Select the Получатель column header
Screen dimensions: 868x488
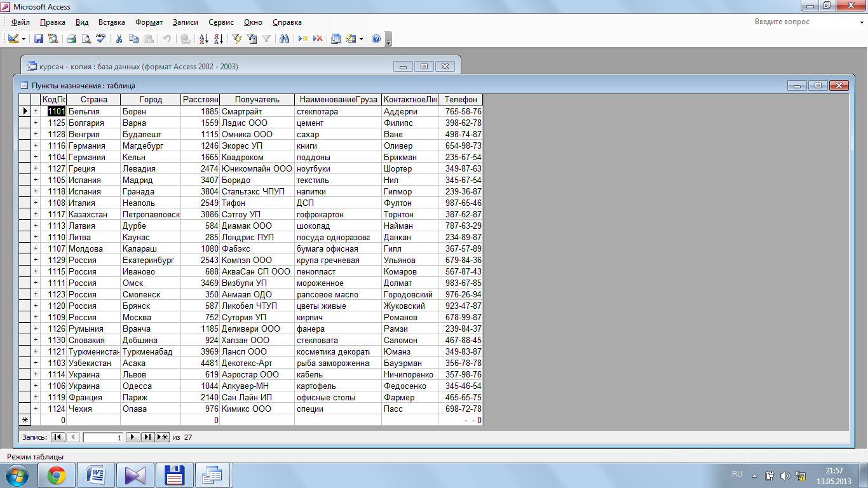[x=257, y=99]
